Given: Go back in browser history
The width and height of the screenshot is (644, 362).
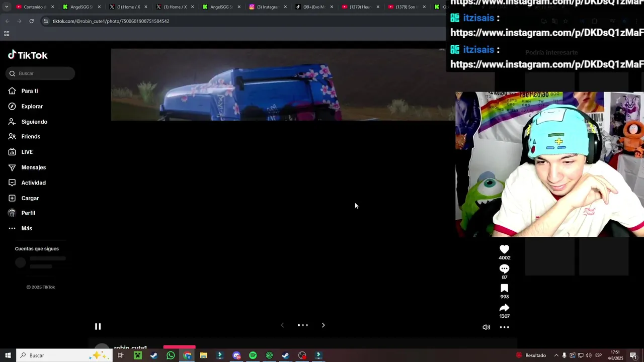Looking at the screenshot, I should tap(7, 21).
